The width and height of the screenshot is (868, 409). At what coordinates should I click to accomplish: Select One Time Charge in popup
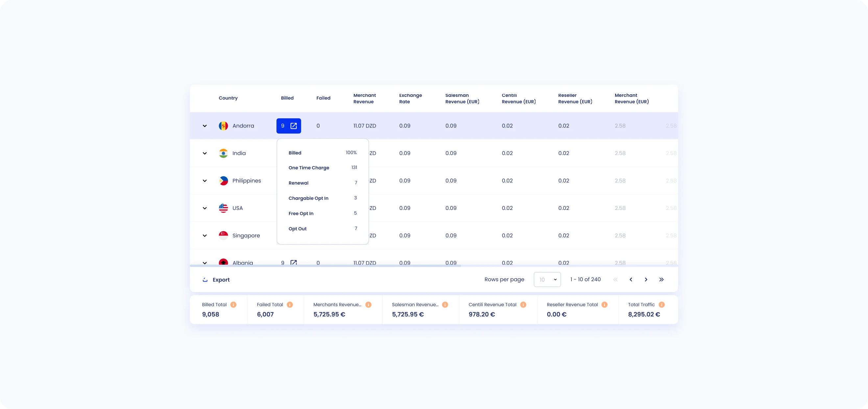[309, 168]
